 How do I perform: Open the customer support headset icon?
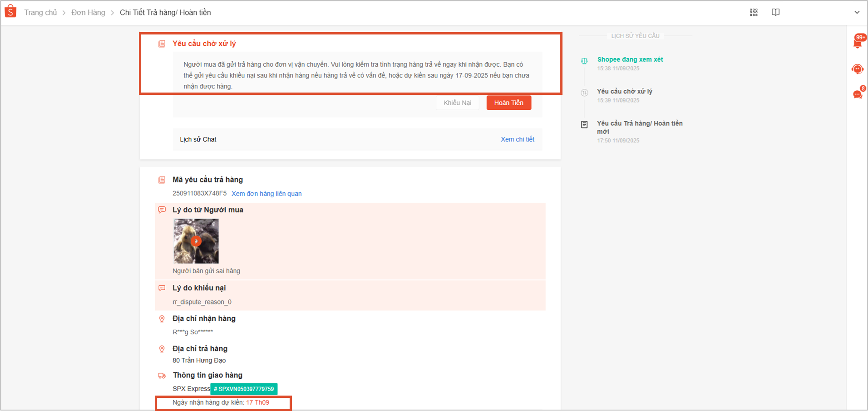pos(858,69)
